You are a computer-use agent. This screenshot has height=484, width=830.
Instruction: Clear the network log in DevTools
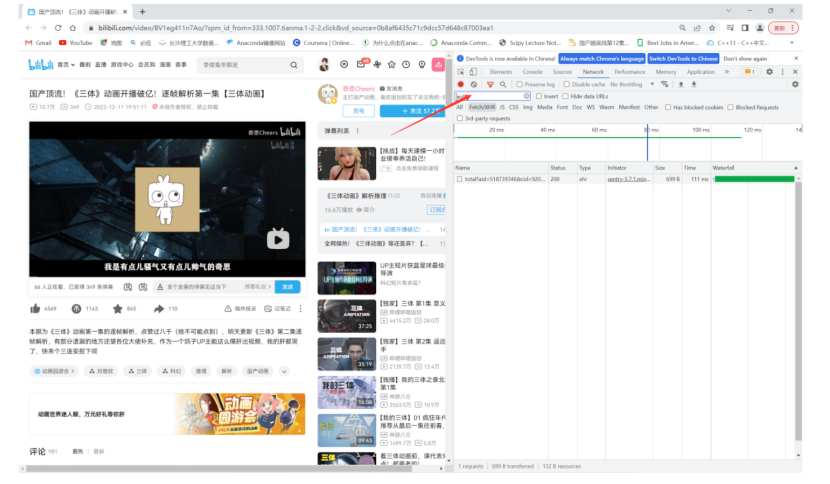pyautogui.click(x=474, y=84)
